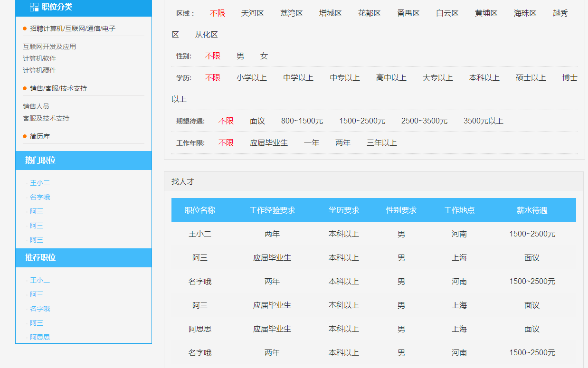
Task: Select 天河区 in the 区域 filter
Action: click(x=252, y=13)
